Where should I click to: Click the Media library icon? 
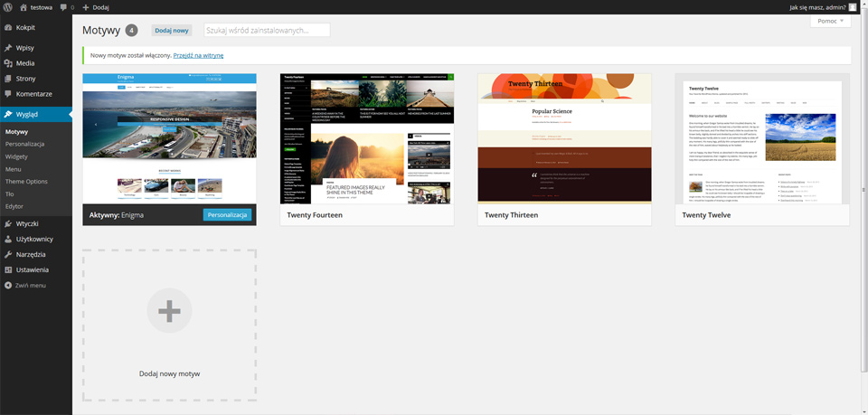click(x=8, y=63)
